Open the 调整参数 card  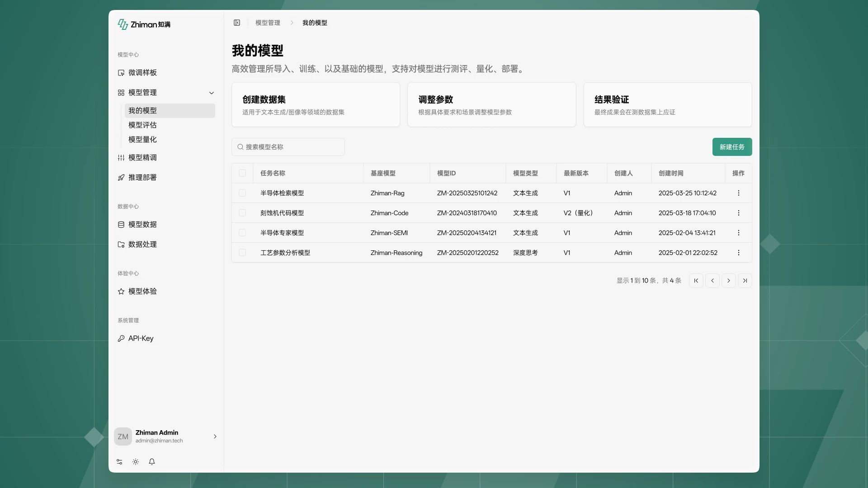coord(491,104)
